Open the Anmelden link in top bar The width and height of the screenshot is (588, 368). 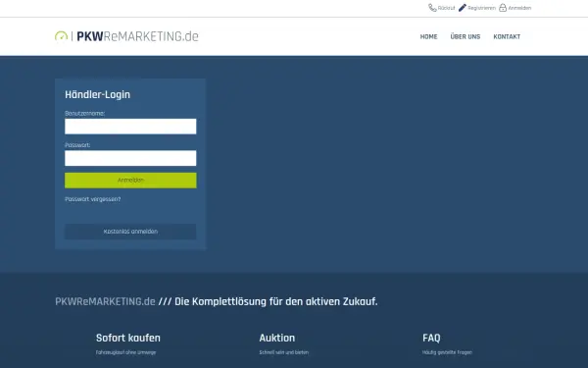point(519,8)
